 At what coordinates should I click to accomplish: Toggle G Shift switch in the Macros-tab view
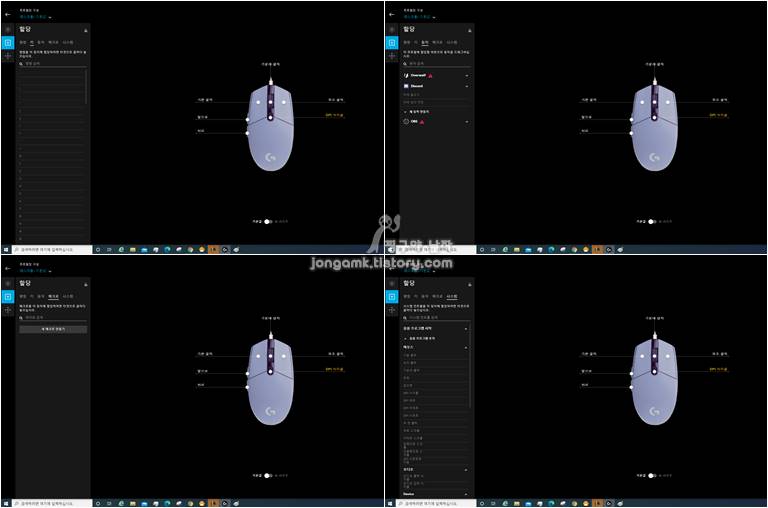tap(267, 475)
